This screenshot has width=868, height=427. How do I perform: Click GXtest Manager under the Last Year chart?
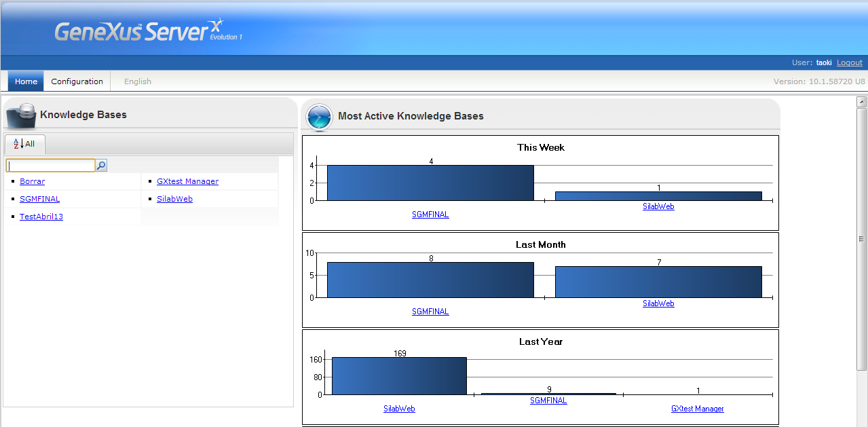(x=698, y=409)
